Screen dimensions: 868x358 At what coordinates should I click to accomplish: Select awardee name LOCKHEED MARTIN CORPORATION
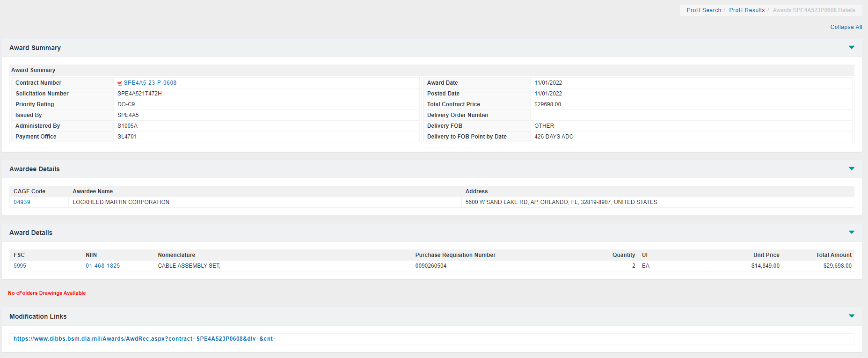[x=121, y=202]
